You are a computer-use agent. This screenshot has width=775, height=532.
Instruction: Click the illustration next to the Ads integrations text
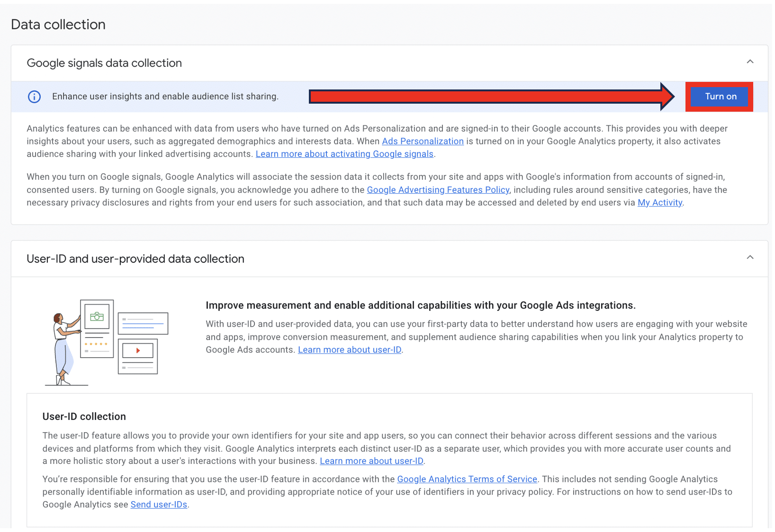(x=107, y=341)
